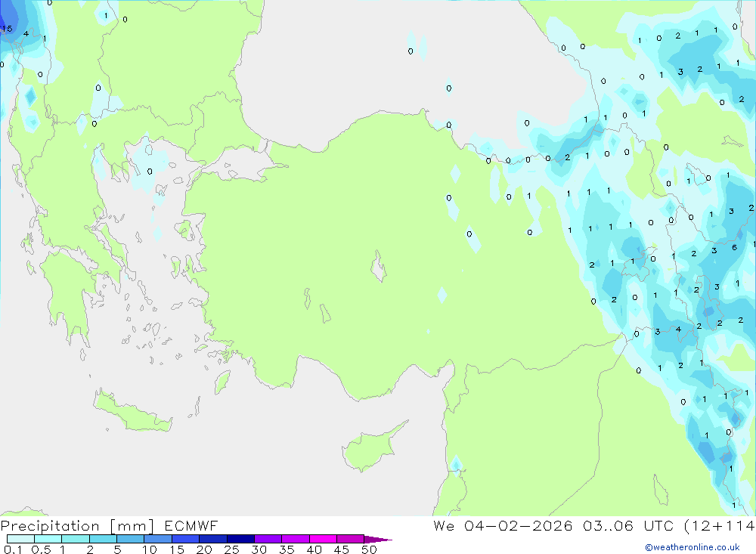Click the '25' legend scale label
Image resolution: width=756 pixels, height=554 pixels.
(x=231, y=549)
